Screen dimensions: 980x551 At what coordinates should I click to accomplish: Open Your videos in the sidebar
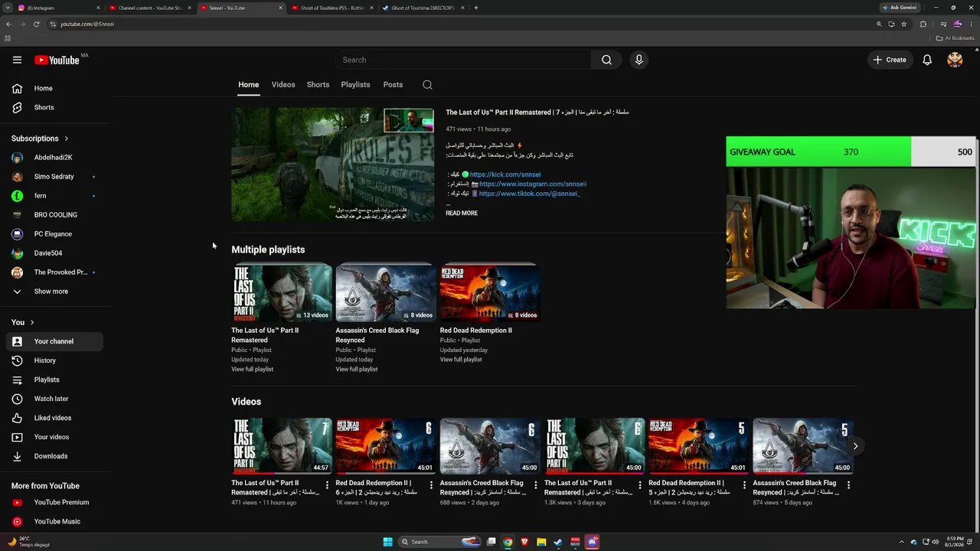[x=54, y=437]
